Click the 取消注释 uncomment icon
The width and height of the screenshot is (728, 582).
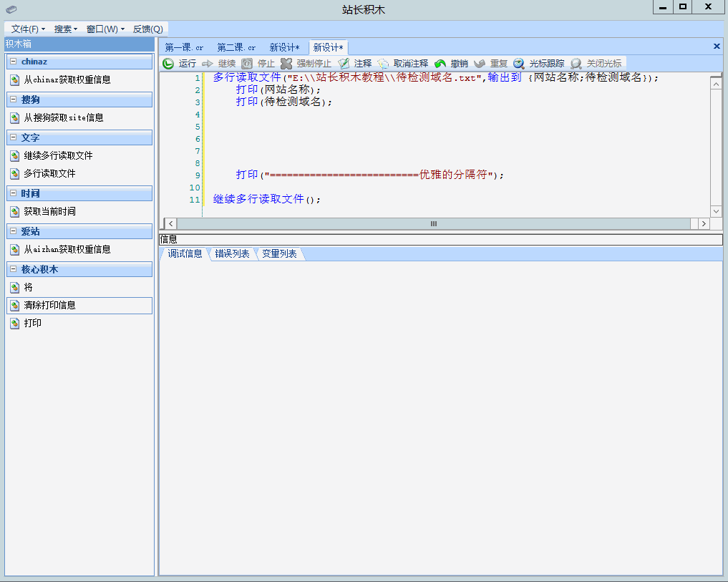point(383,64)
